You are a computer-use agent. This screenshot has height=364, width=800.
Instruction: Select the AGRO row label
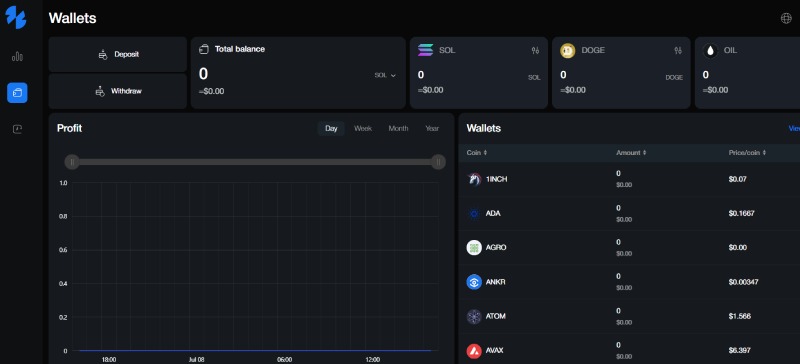496,248
